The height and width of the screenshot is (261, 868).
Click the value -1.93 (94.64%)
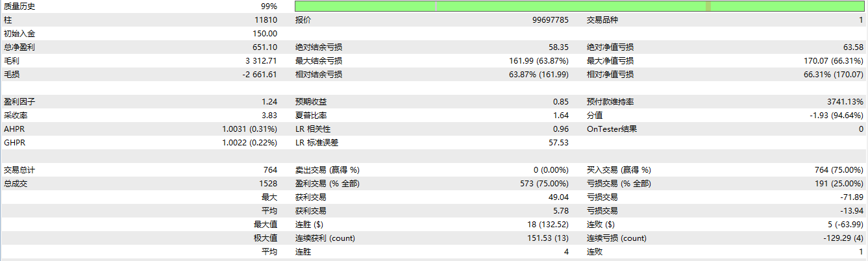click(837, 116)
